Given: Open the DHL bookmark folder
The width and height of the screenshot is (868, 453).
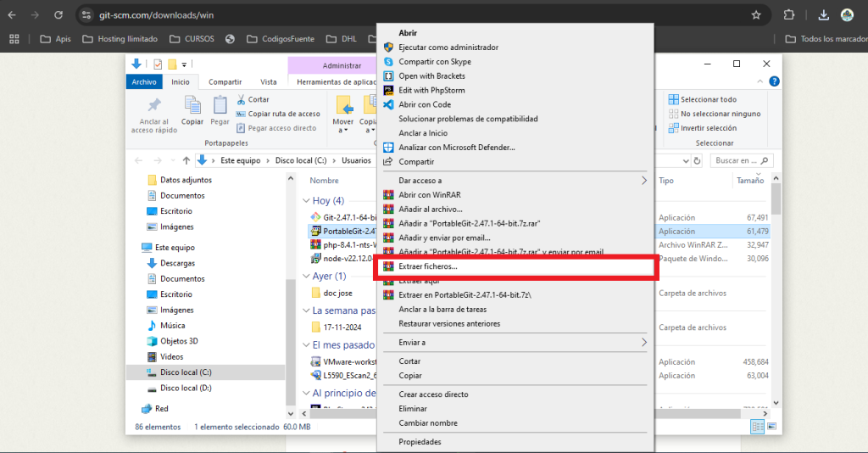Looking at the screenshot, I should pos(342,39).
